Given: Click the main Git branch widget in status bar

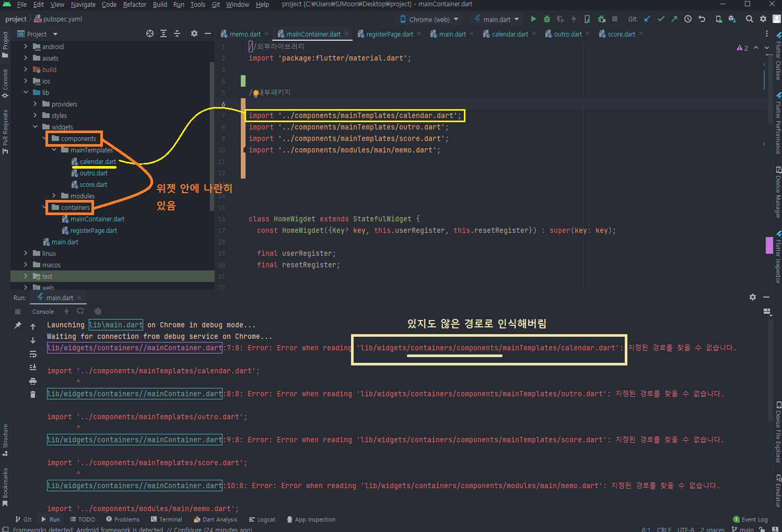Looking at the screenshot, I should [x=743, y=529].
